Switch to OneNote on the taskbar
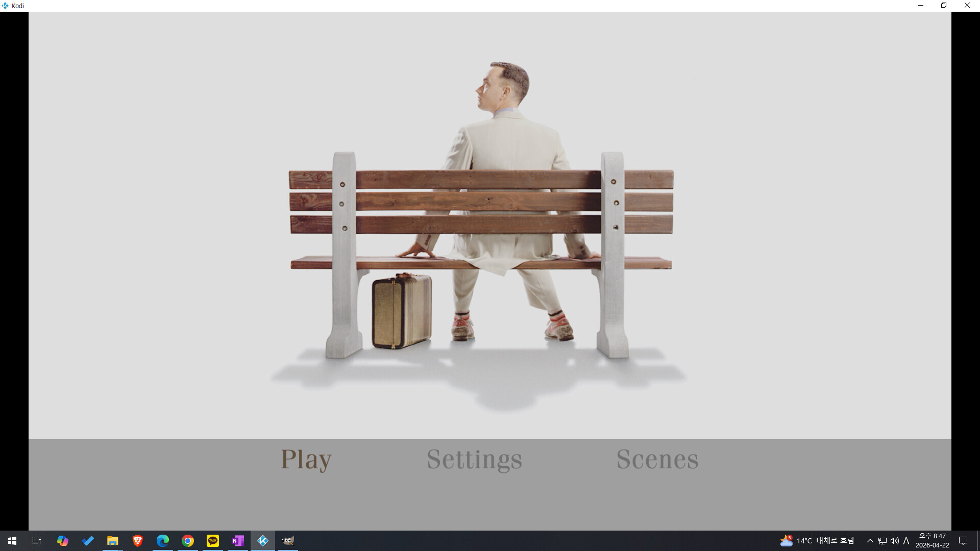Screen dimensions: 980x551 click(238, 541)
